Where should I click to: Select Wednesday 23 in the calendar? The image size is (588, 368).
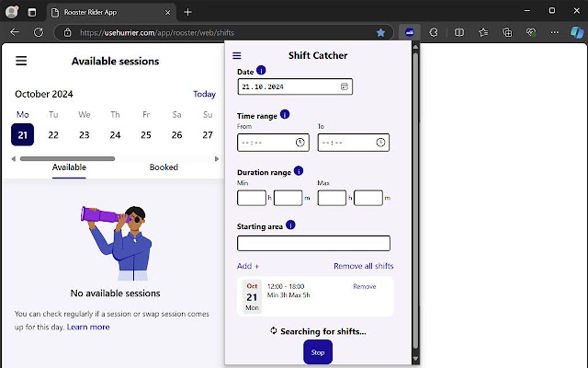[x=84, y=134]
